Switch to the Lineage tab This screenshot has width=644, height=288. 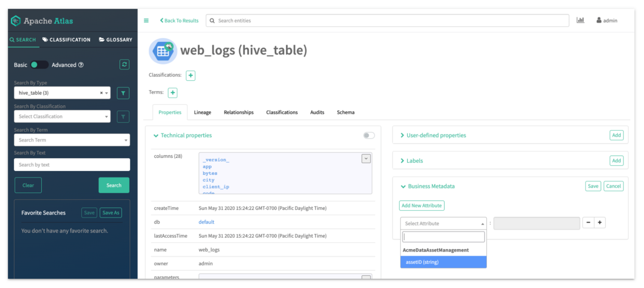coord(203,112)
